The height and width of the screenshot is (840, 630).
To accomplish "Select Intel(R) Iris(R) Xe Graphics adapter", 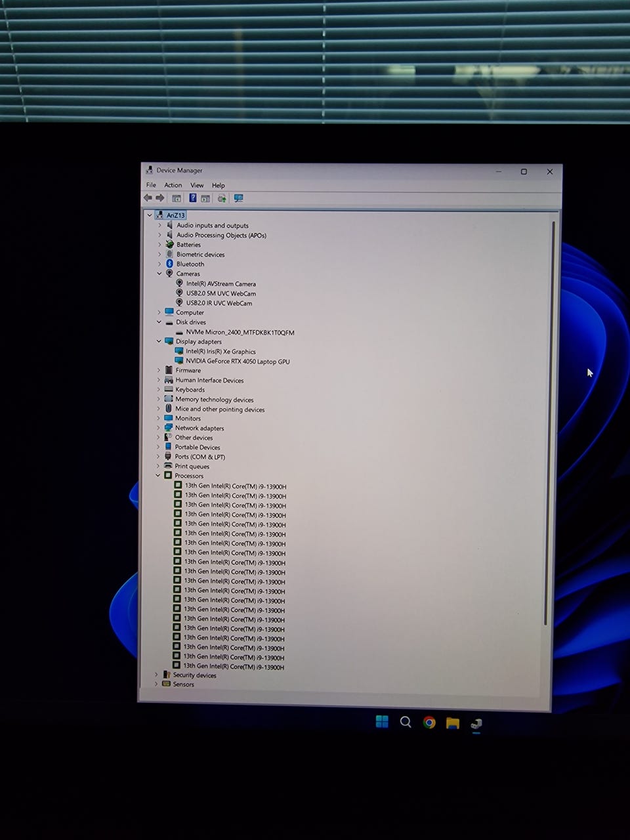I will pyautogui.click(x=215, y=351).
